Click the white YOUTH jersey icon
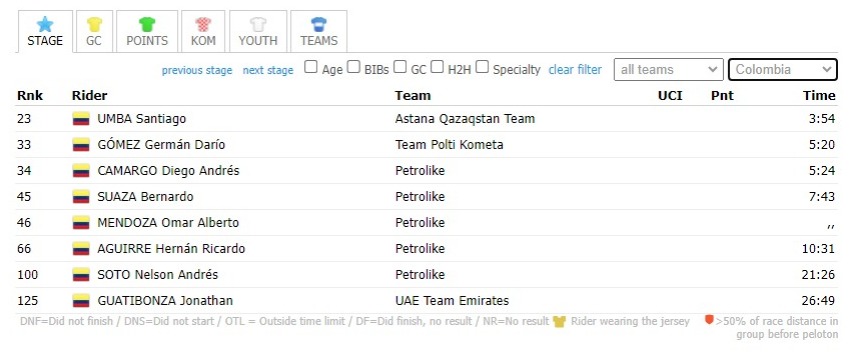 point(258,24)
